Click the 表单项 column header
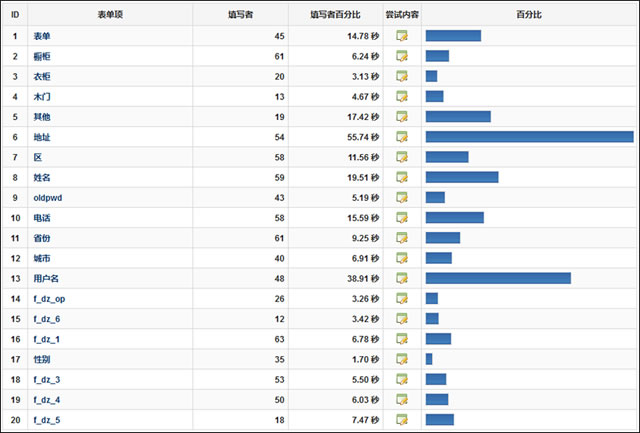Image resolution: width=640 pixels, height=433 pixels. [x=110, y=15]
